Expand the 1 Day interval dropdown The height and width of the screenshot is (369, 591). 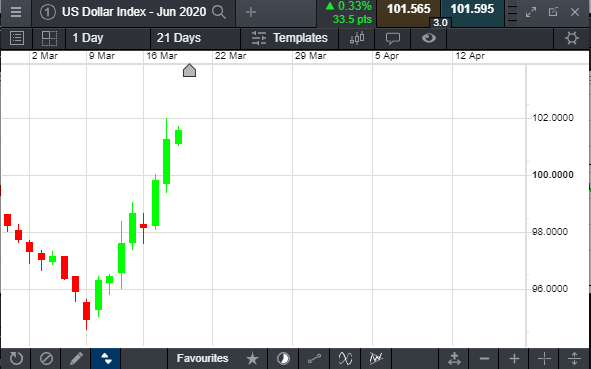[108, 38]
